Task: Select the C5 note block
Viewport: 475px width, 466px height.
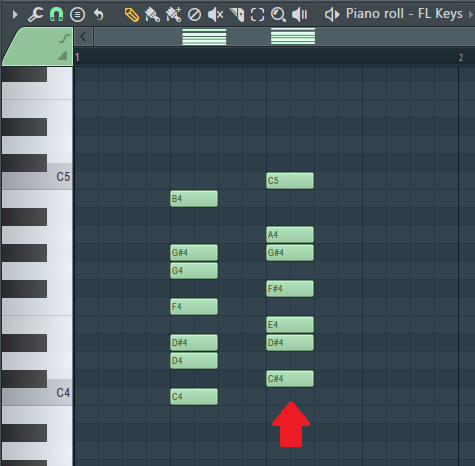Action: coord(290,181)
